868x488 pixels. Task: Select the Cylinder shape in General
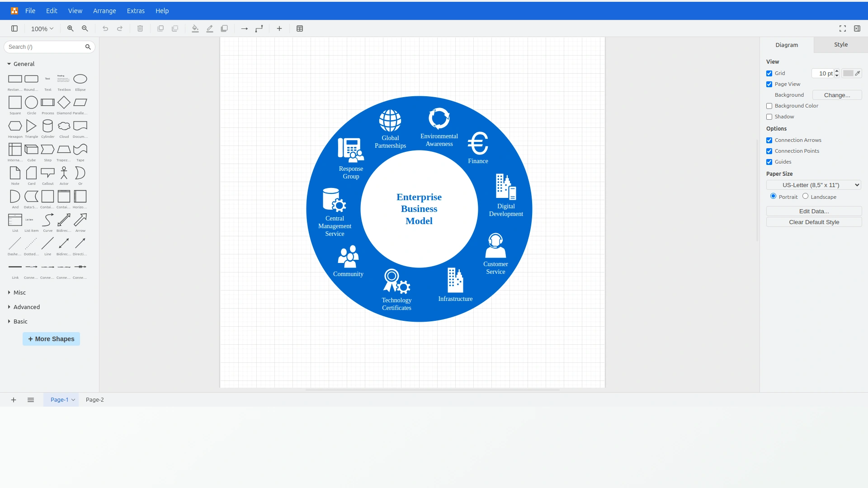(47, 126)
